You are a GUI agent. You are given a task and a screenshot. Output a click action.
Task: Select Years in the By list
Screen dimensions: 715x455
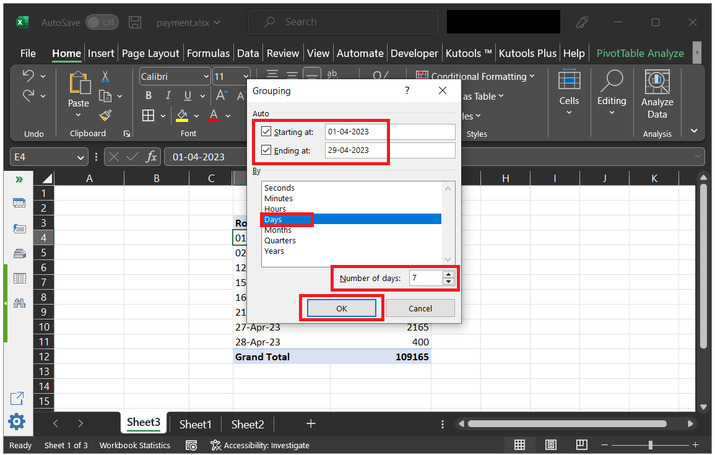pos(274,251)
